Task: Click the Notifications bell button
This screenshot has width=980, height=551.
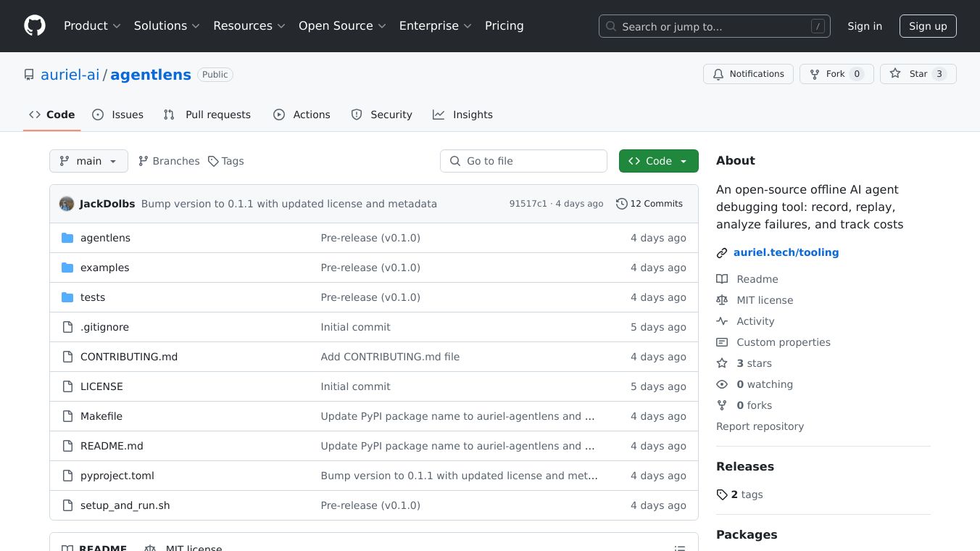Action: [x=748, y=74]
